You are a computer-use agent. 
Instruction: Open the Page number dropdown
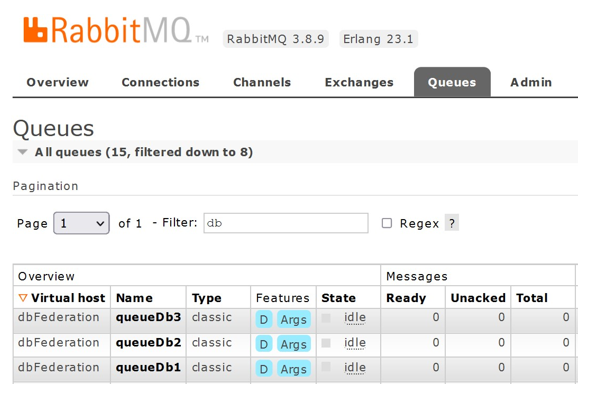point(82,223)
